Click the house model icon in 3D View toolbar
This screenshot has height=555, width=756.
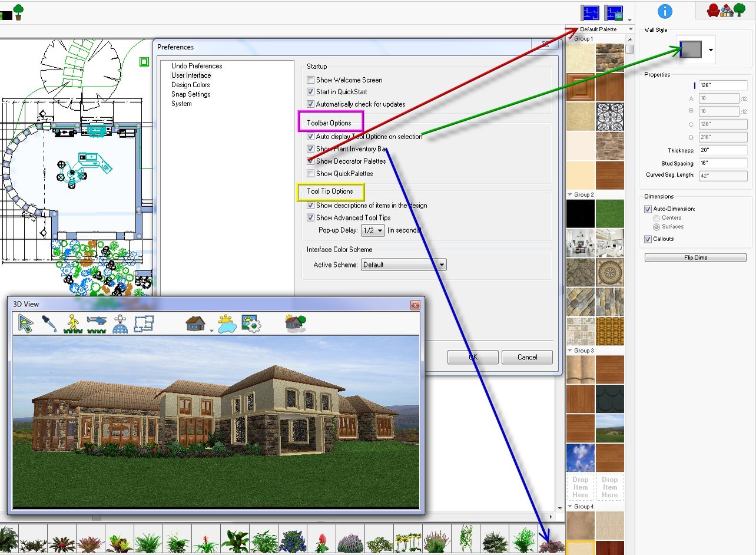[x=195, y=323]
